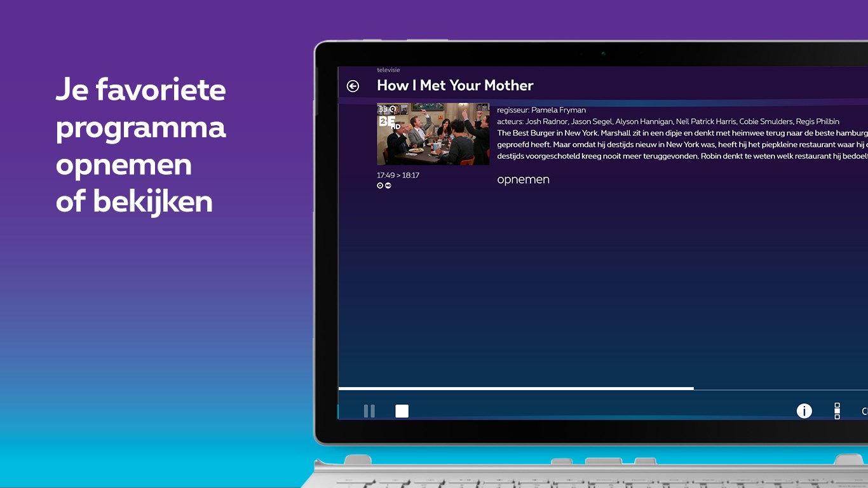Click the "How I Met Your Mother" title

click(455, 86)
